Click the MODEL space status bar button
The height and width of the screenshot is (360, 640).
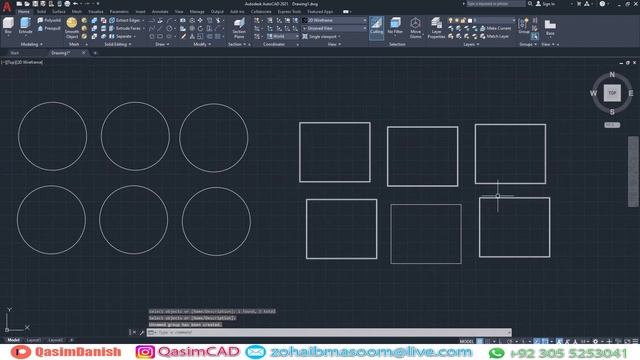pos(467,341)
